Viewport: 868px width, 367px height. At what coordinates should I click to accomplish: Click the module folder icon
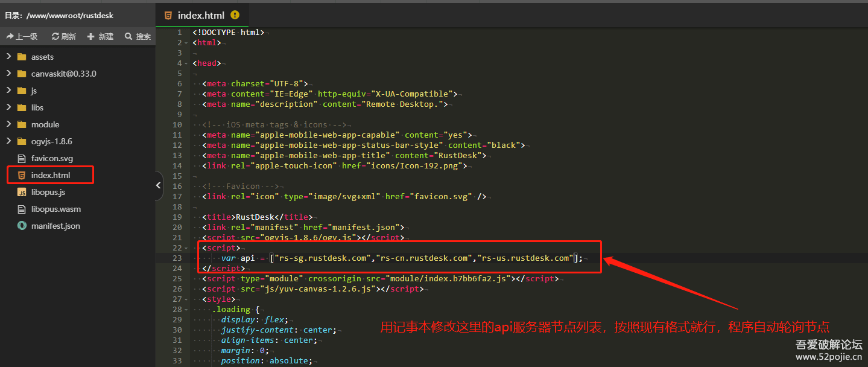coord(22,124)
